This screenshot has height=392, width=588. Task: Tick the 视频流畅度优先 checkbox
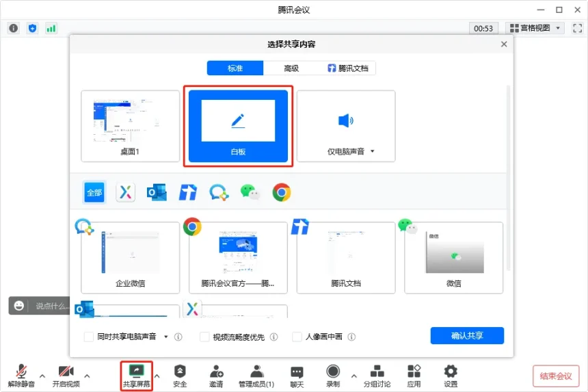coord(204,337)
